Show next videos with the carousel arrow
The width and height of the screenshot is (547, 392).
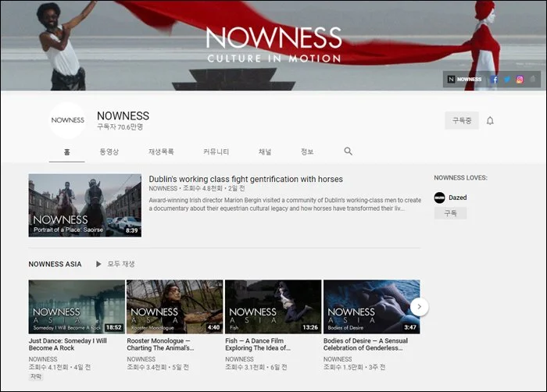(419, 307)
